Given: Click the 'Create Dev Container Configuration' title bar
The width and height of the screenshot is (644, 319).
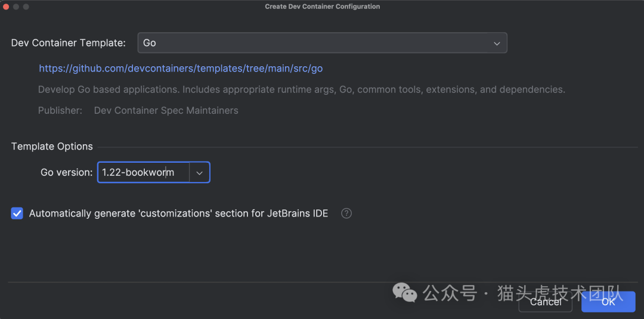Looking at the screenshot, I should [x=322, y=7].
